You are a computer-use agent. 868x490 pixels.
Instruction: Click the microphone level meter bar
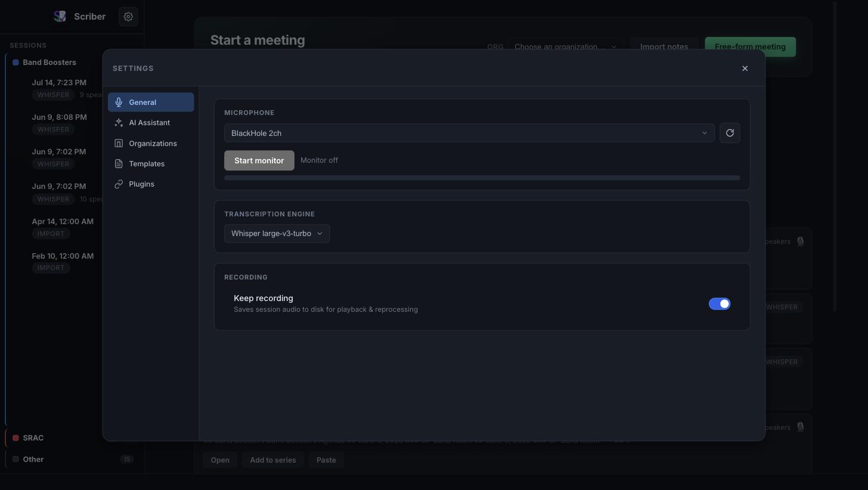point(482,178)
